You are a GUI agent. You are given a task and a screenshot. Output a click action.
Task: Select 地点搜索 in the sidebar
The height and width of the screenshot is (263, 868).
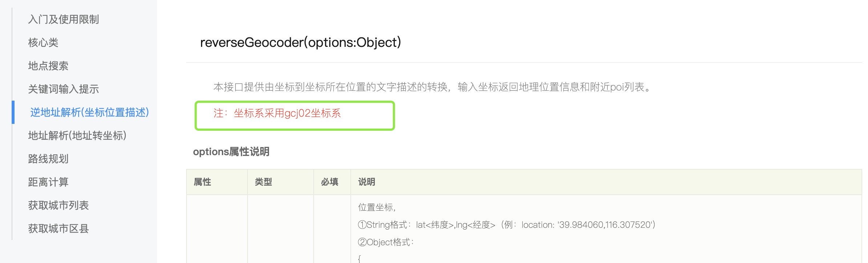pos(48,66)
